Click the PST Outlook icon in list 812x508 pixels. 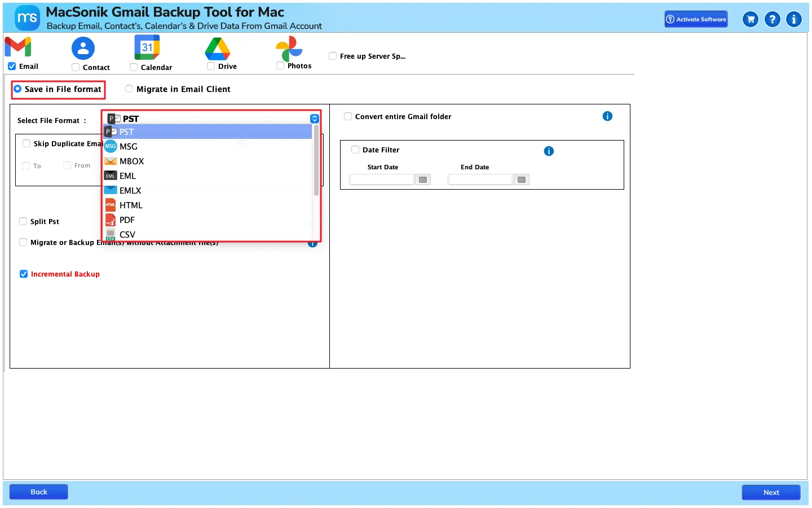click(111, 132)
